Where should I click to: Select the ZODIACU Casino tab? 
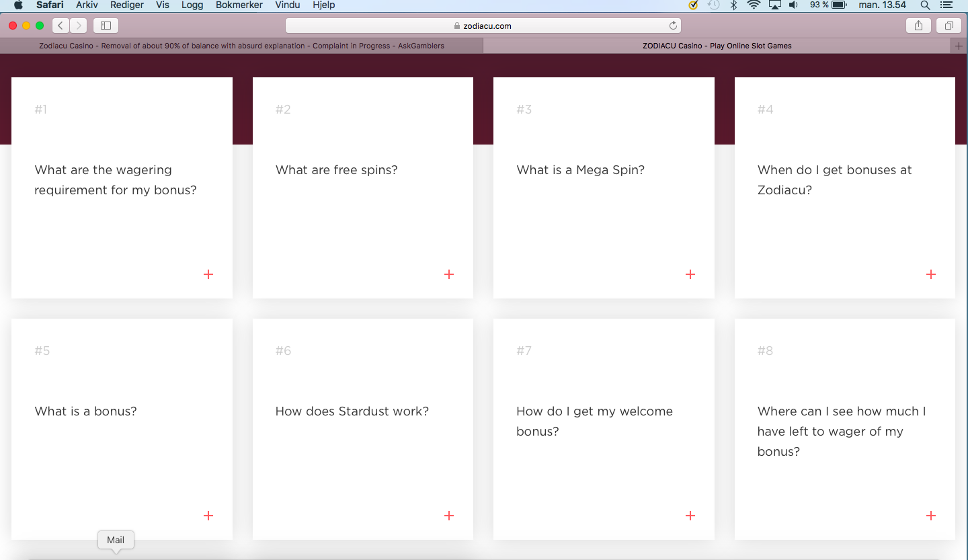point(717,46)
